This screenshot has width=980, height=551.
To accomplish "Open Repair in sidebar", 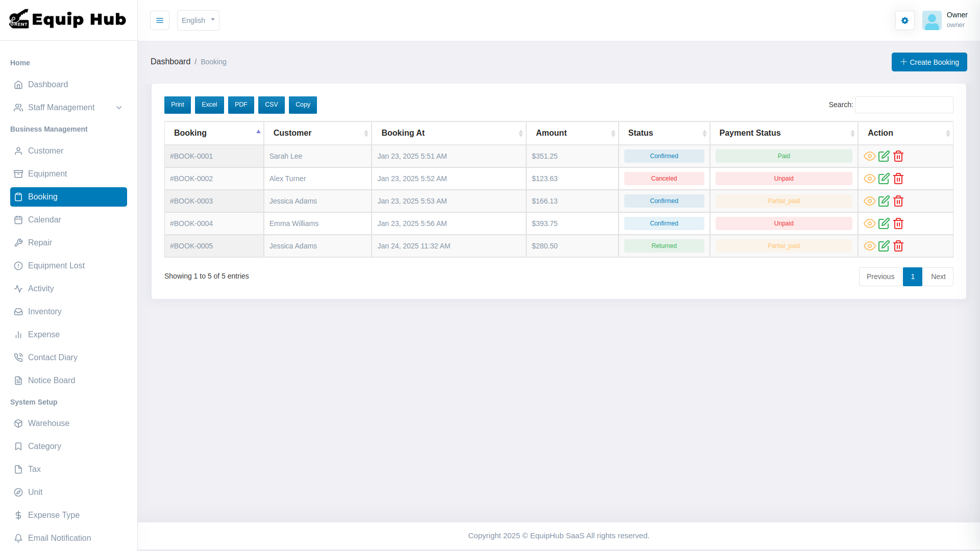I will 68,243.
